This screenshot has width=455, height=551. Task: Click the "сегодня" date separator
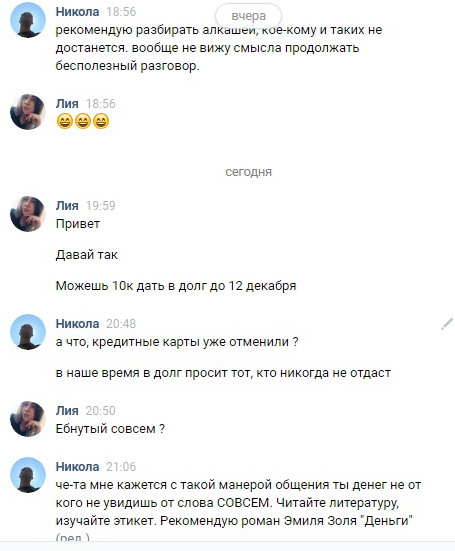click(x=248, y=172)
